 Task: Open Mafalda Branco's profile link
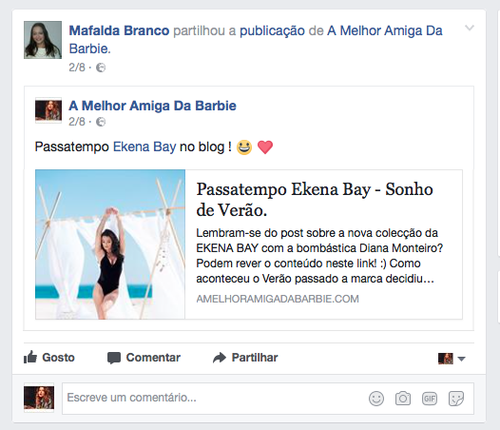[119, 31]
